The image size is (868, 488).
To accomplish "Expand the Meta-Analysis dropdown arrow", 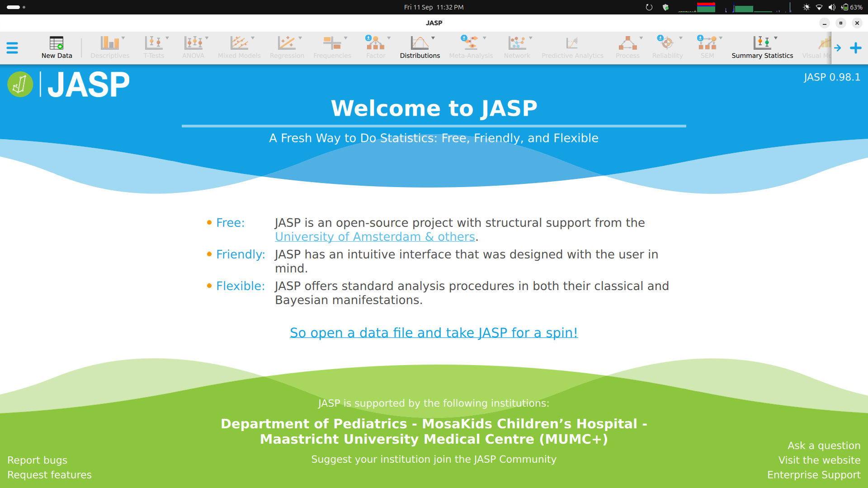I will pyautogui.click(x=485, y=38).
